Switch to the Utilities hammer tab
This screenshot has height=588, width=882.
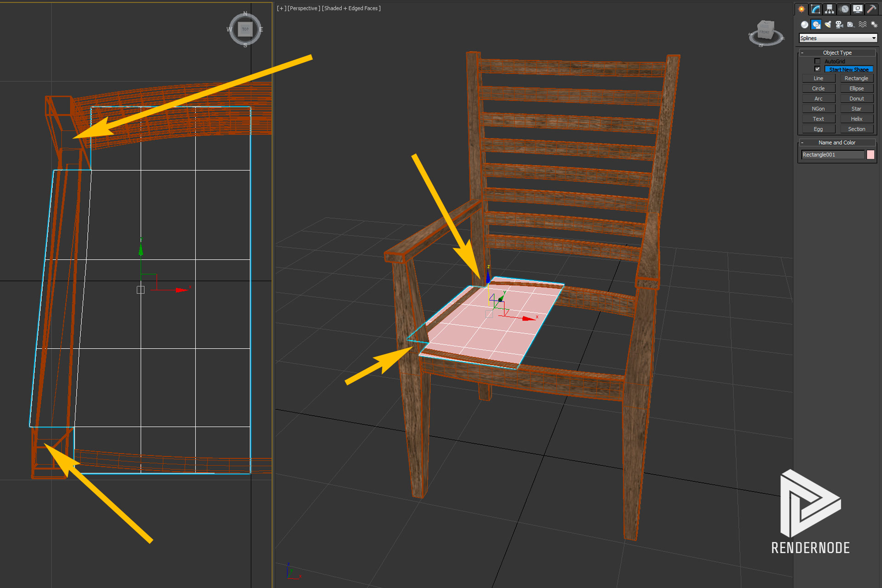tap(871, 9)
